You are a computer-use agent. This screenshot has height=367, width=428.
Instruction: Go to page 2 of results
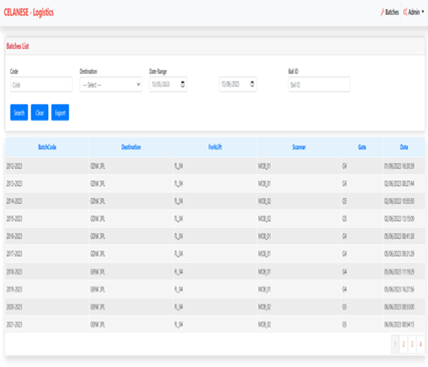tap(404, 344)
